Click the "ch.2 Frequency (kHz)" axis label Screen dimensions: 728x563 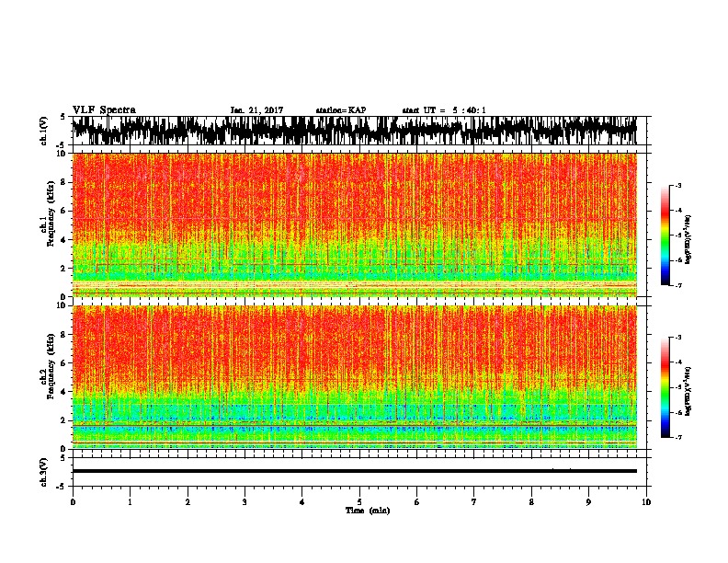[48, 366]
